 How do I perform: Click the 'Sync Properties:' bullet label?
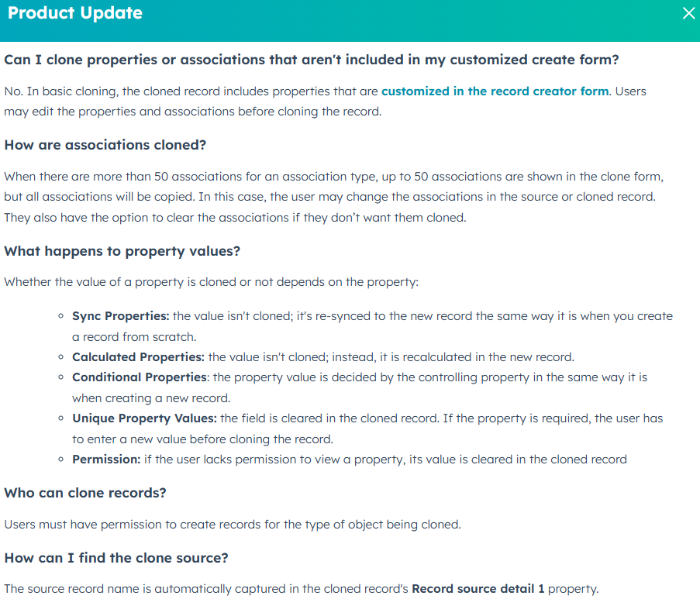coord(120,316)
